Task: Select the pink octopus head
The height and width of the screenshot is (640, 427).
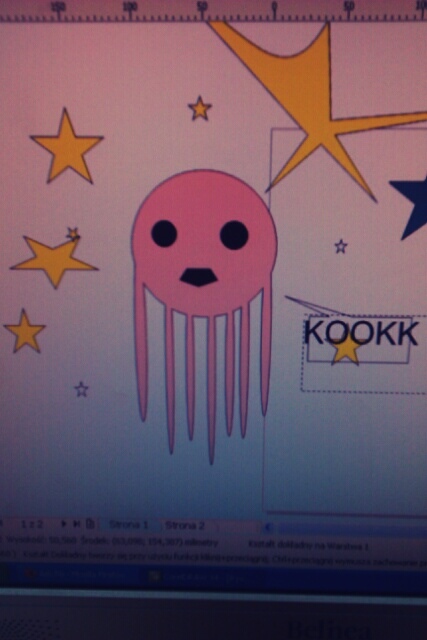Action: [204, 243]
